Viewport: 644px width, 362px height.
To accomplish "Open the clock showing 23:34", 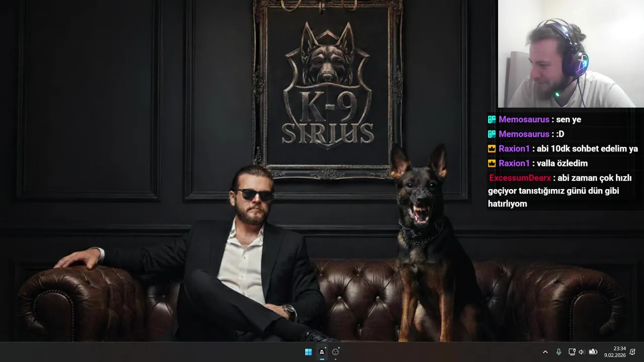I will pos(615,352).
